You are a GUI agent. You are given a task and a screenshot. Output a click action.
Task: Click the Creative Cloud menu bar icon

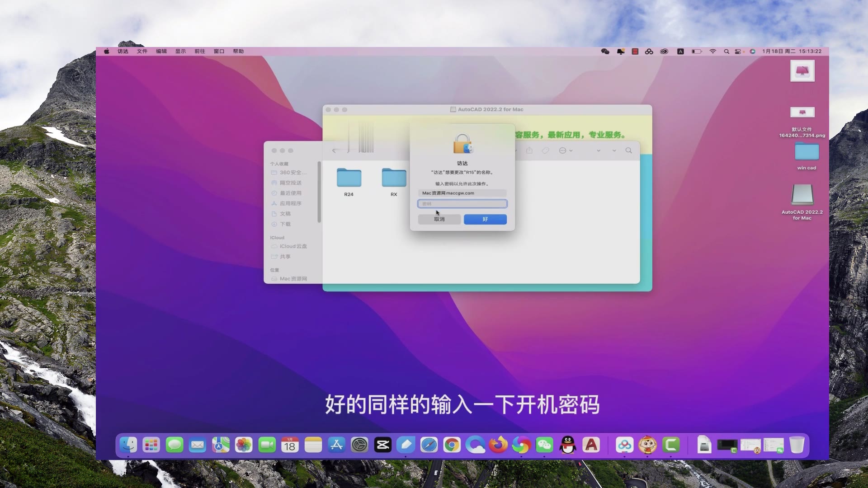664,52
